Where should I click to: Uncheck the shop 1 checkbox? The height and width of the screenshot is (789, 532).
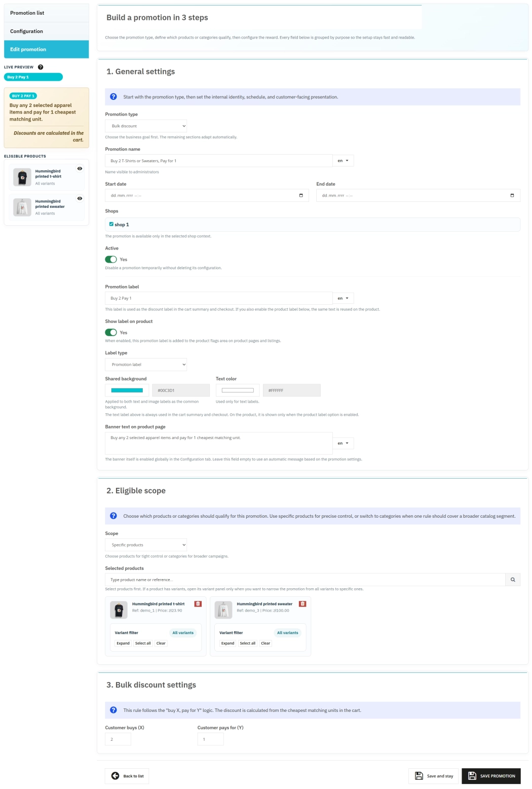[x=111, y=224]
